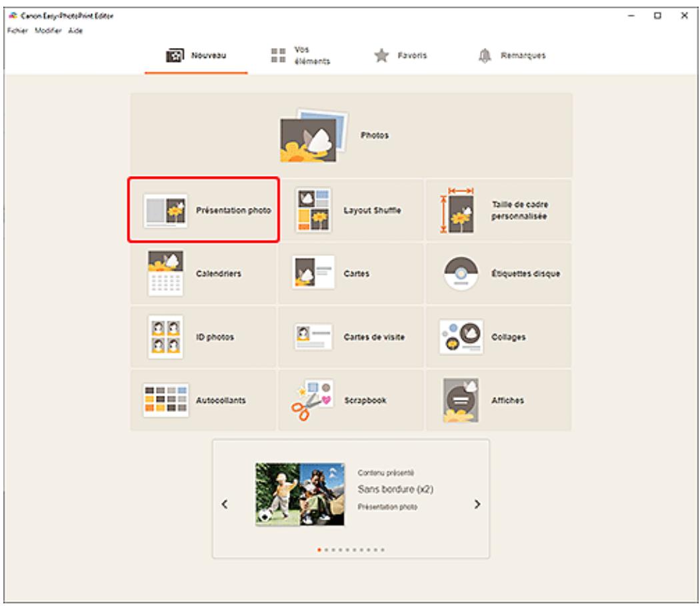Click the Présentation photo label text
The width and height of the screenshot is (700, 606).
(233, 211)
